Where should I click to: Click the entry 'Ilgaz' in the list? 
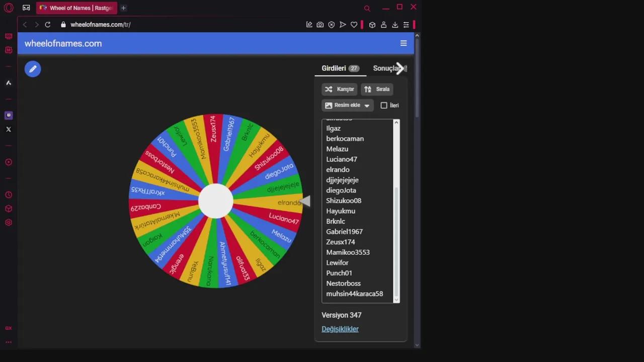tap(334, 128)
